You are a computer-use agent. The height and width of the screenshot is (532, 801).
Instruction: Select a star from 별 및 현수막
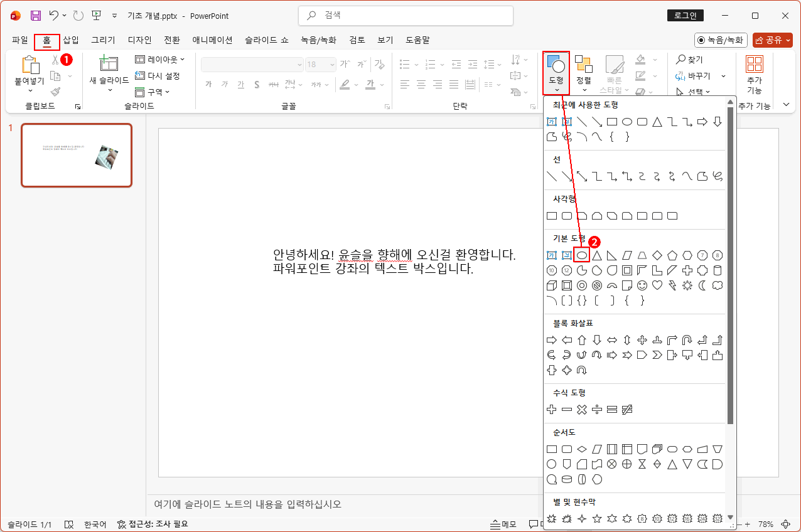597,518
